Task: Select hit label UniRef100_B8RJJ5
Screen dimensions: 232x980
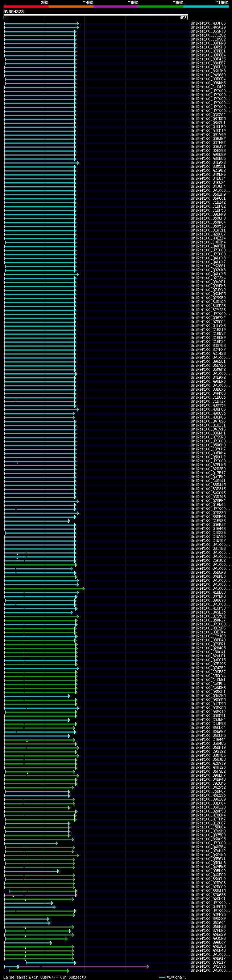Action: (x=208, y=485)
